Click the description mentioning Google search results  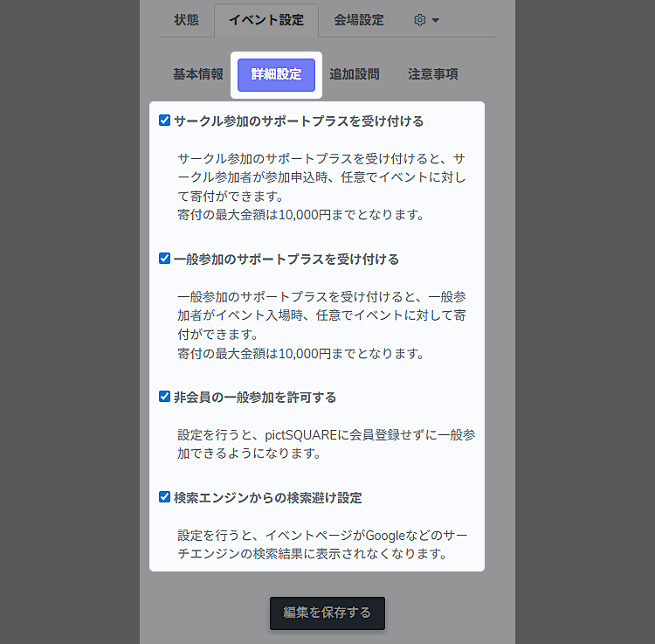(326, 544)
